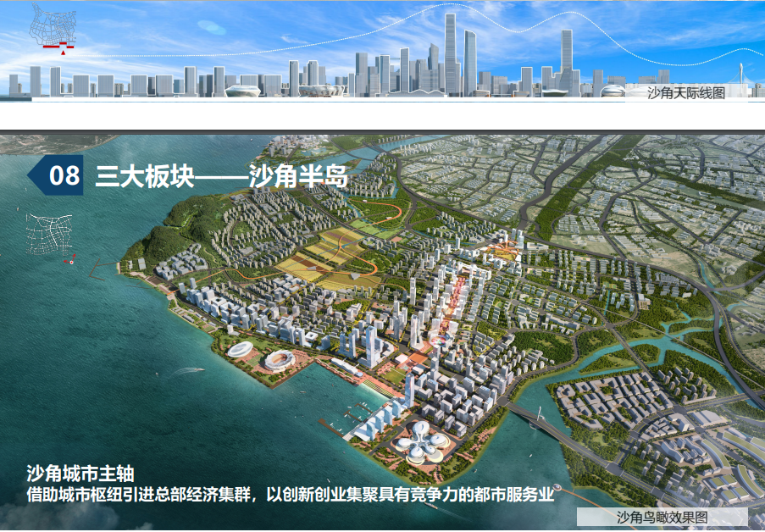Click the flower-shaped building at the peninsula tip
This screenshot has width=765, height=532.
click(x=420, y=441)
